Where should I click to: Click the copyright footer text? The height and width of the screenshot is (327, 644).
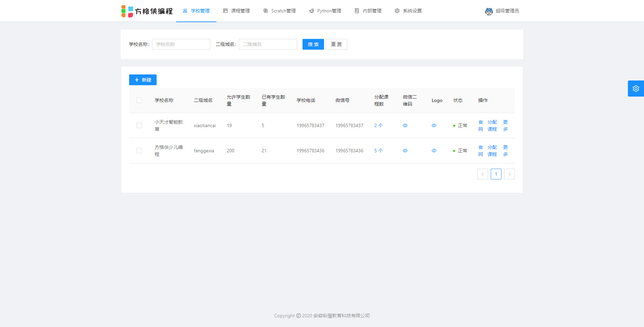(322, 316)
